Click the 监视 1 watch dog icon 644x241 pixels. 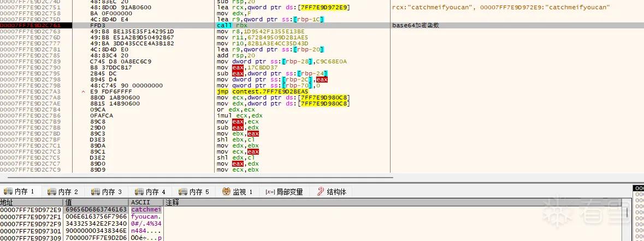(x=226, y=191)
